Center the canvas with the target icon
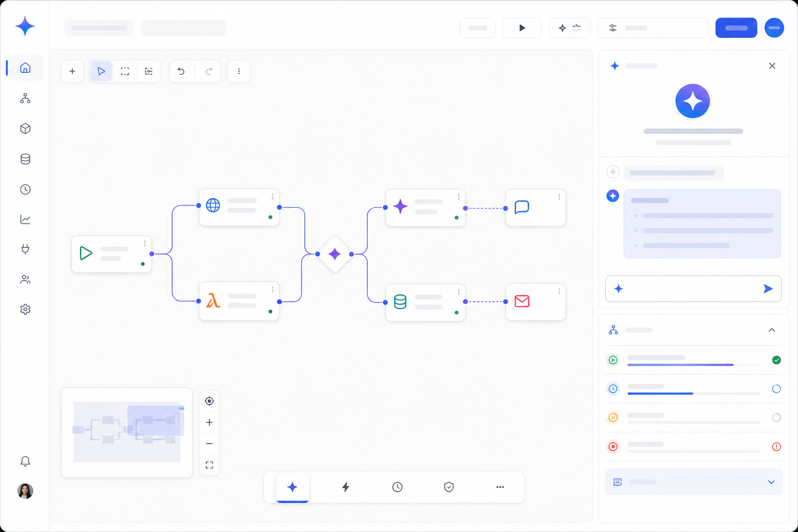This screenshot has width=798, height=532. [x=209, y=401]
